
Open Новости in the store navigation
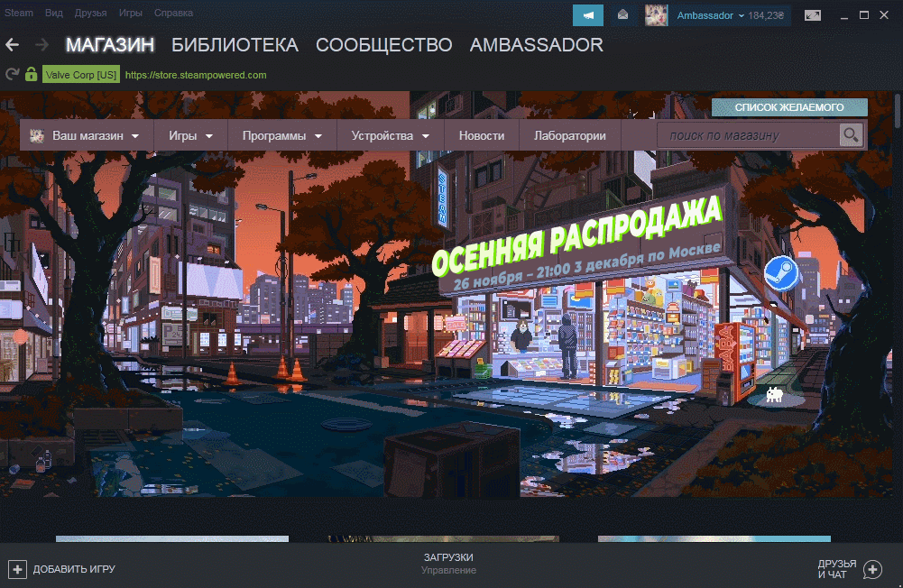(482, 136)
